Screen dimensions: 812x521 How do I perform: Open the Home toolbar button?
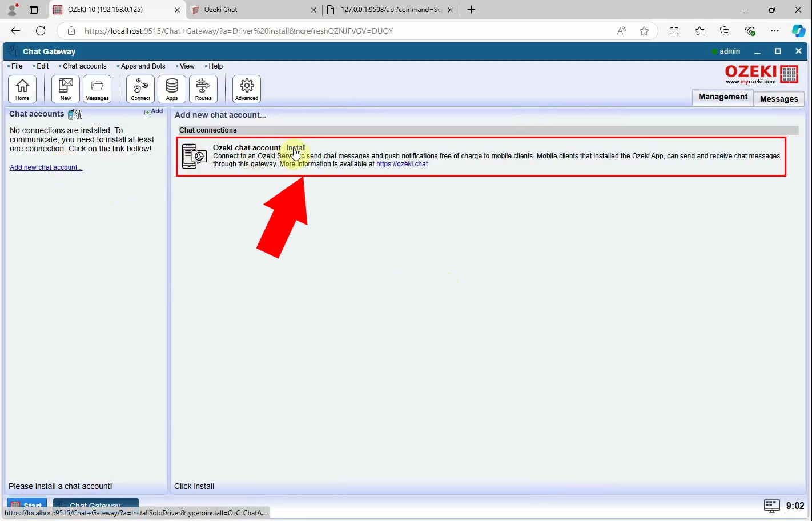[x=22, y=89]
